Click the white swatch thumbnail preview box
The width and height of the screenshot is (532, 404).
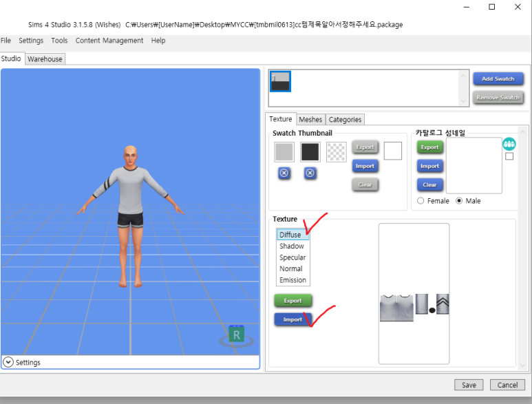392,151
